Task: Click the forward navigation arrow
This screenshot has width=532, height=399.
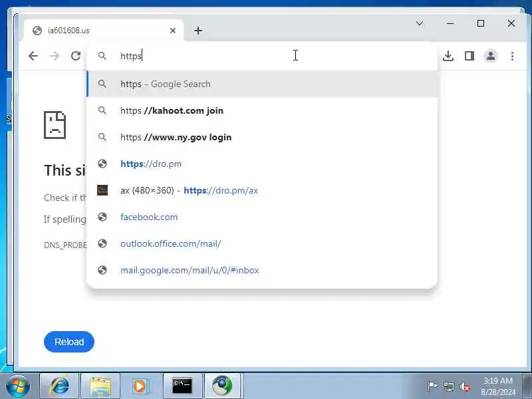Action: [x=55, y=56]
